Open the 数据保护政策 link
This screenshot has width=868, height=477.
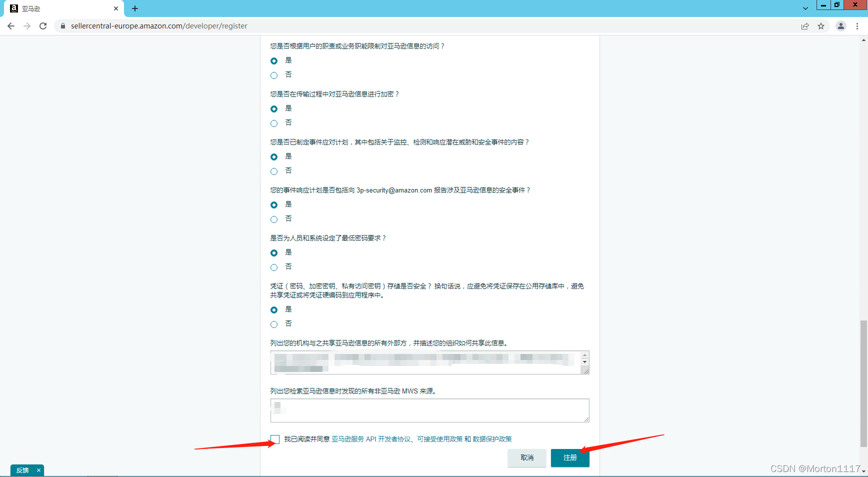coord(492,439)
